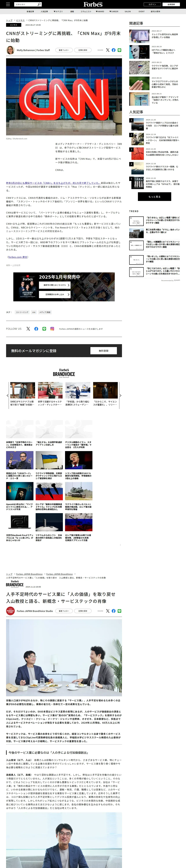This screenshot has width=186, height=868.
Task: Click Forbes JAPAN BrandVoice Studio avatar
Action: pyautogui.click(x=10, y=611)
